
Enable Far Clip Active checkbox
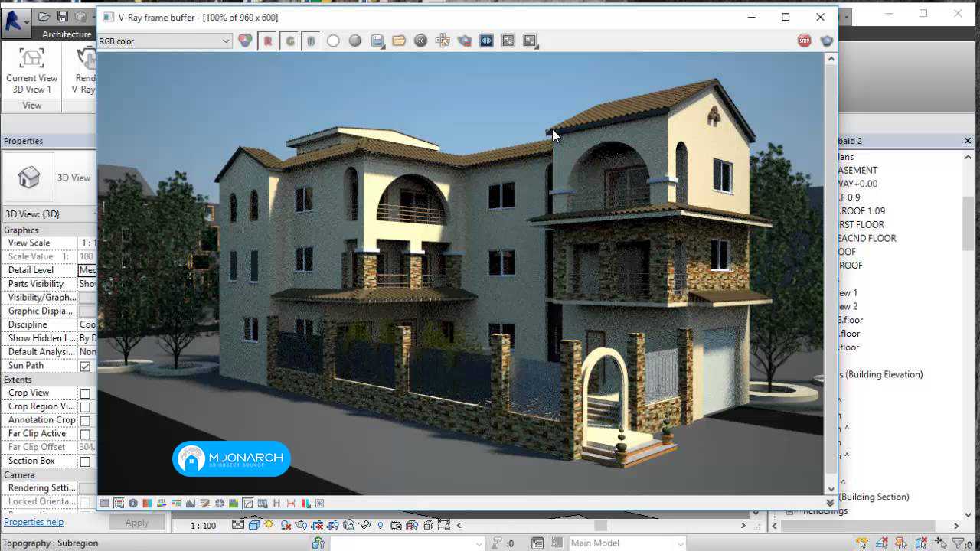(85, 435)
